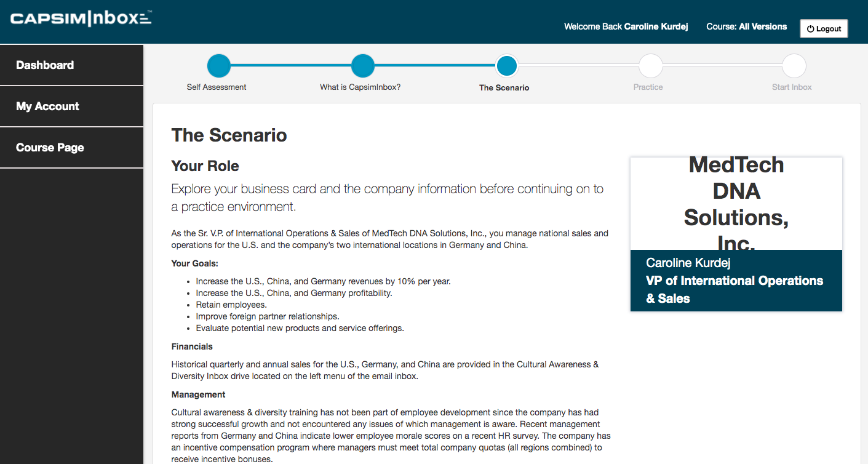Click The Scenario page heading
868x464 pixels.
(229, 135)
